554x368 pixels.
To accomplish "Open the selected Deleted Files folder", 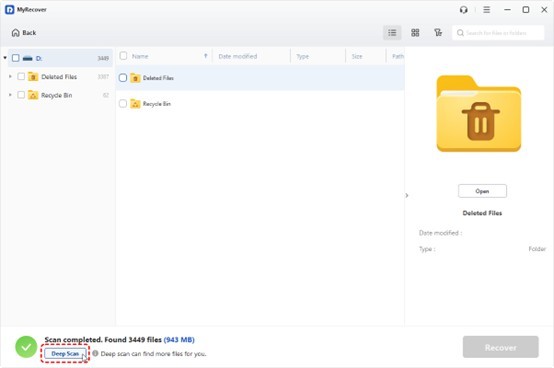I will click(x=482, y=191).
